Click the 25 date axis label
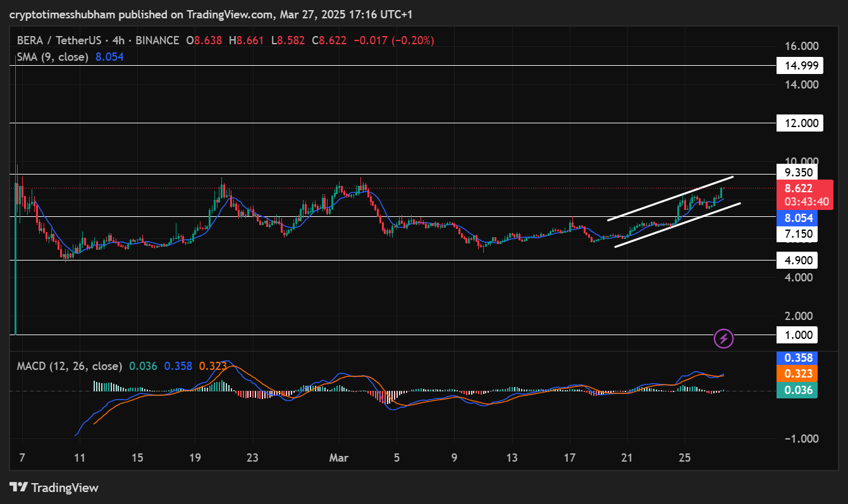The width and height of the screenshot is (848, 504). 684,458
